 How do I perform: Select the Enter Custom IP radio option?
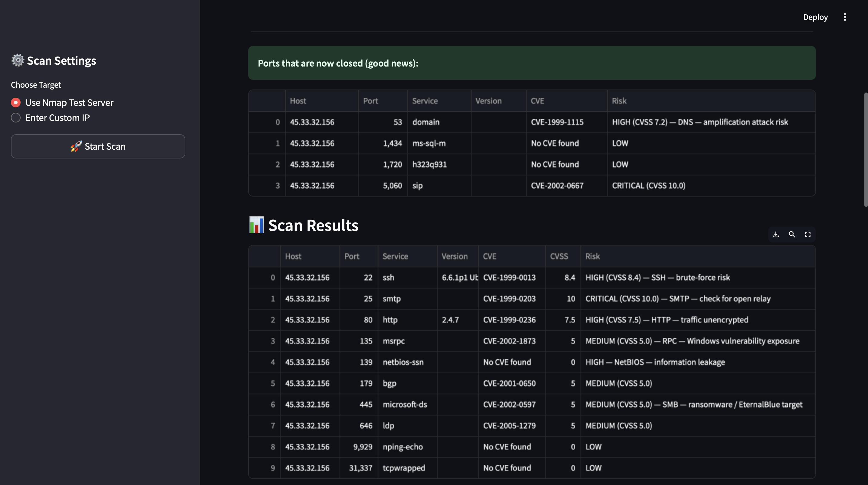pyautogui.click(x=51, y=118)
